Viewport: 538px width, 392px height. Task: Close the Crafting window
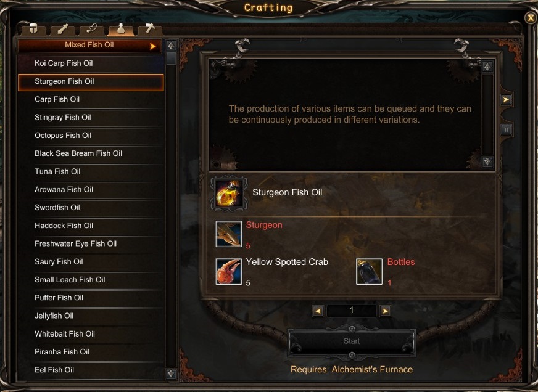(x=530, y=18)
